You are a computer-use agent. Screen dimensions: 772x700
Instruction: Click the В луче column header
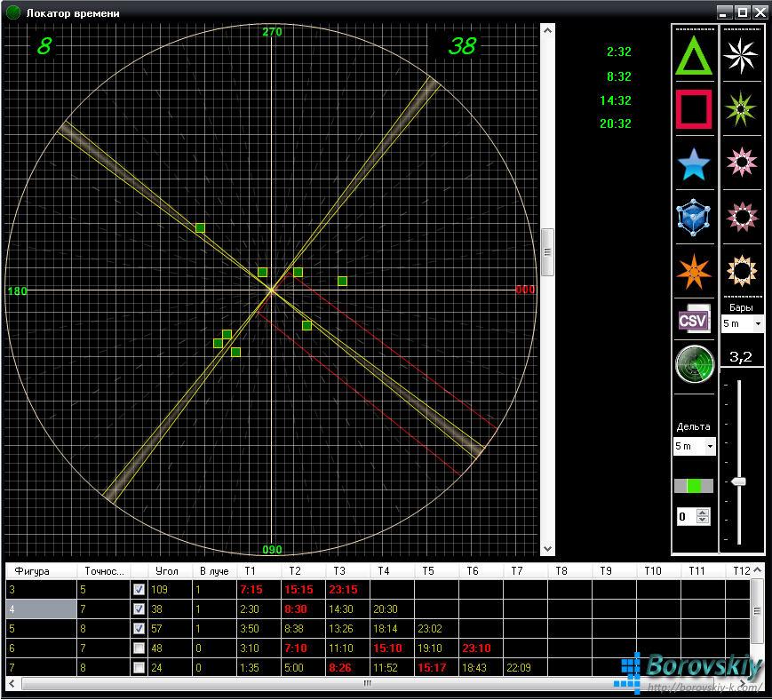(215, 571)
